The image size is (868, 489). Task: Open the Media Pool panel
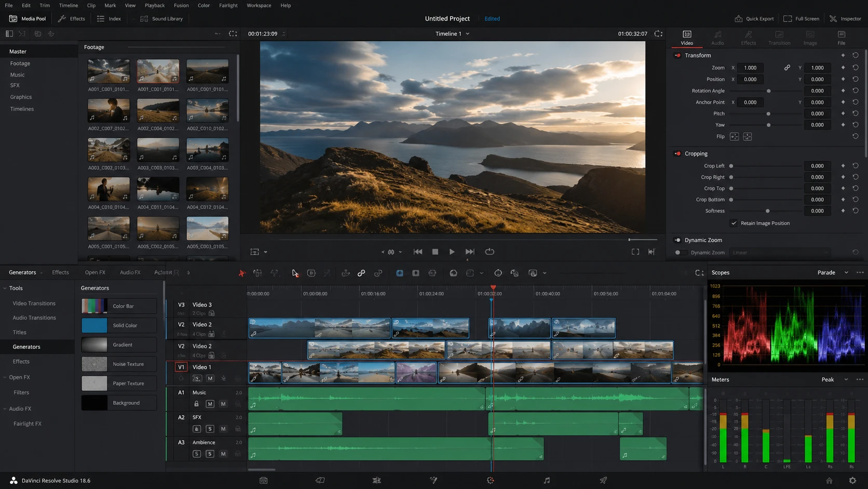[x=28, y=19]
